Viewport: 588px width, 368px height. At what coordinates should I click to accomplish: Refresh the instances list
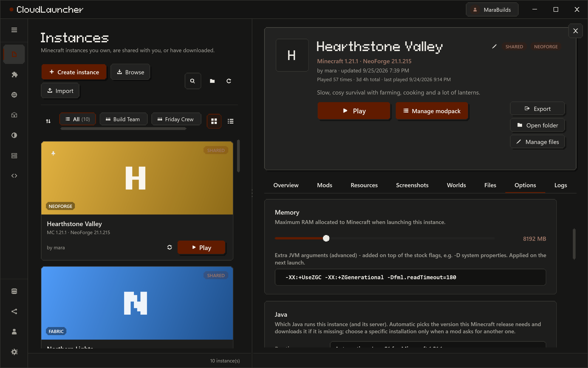click(229, 81)
